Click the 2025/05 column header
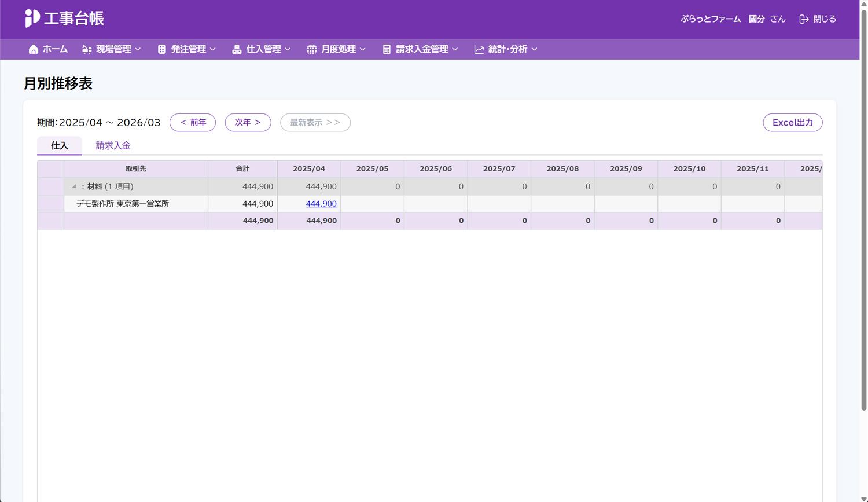 [373, 169]
